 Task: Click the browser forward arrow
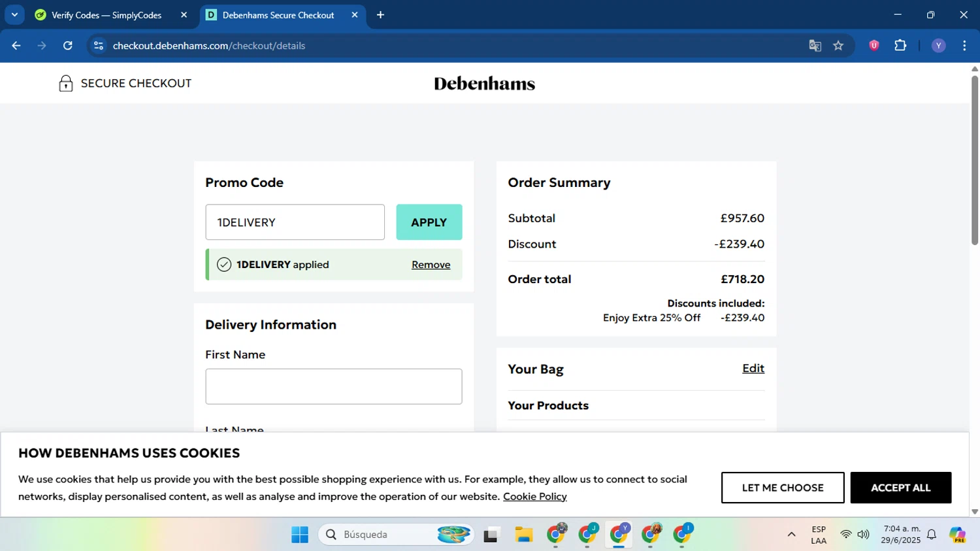pyautogui.click(x=42, y=46)
